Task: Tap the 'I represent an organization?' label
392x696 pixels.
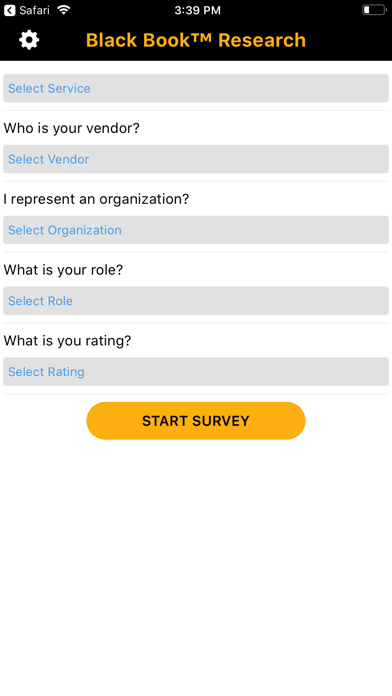Action: coord(96,199)
